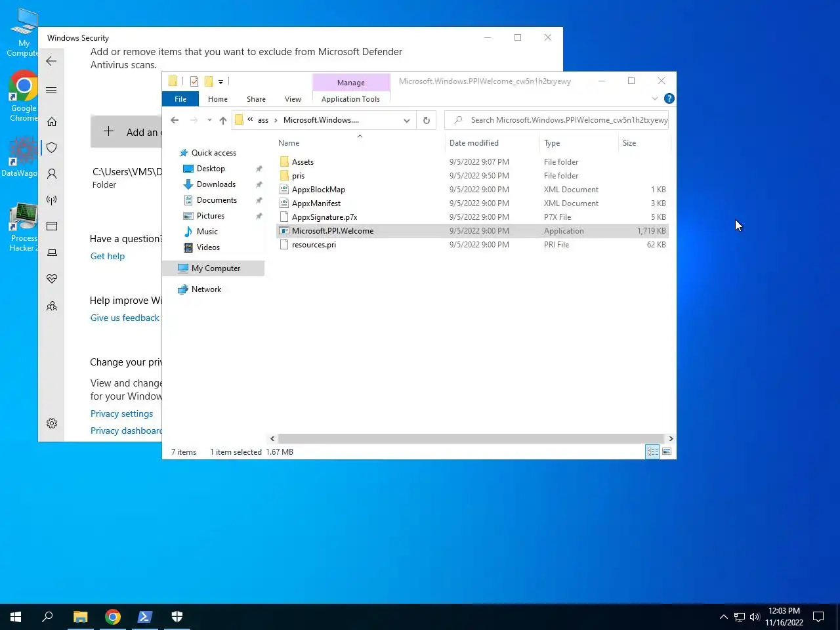Customize Quick Access Toolbar dropdown arrow
The width and height of the screenshot is (840, 630).
(x=220, y=82)
